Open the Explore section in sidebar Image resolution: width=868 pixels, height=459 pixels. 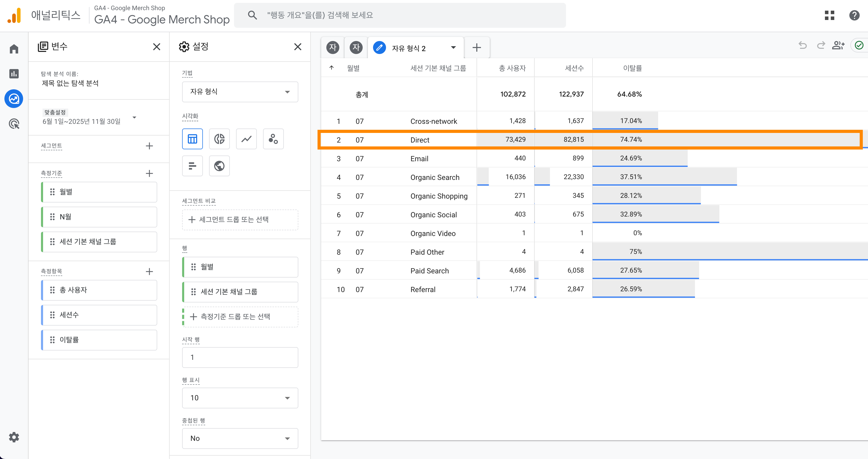click(x=14, y=99)
